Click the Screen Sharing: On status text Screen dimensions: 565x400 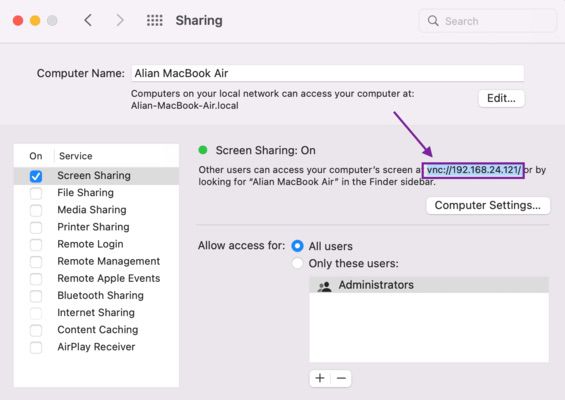point(266,150)
